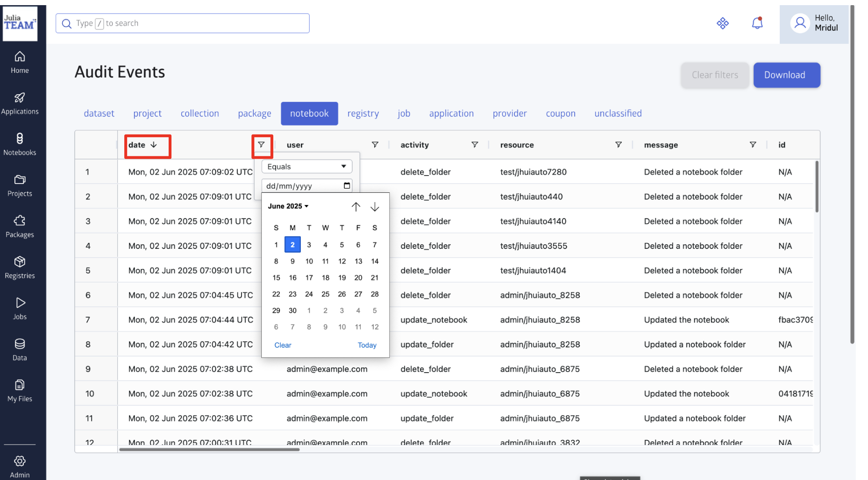Expand the Equals filter condition dropdown
Viewport: 868px width, 480px height.
[306, 167]
